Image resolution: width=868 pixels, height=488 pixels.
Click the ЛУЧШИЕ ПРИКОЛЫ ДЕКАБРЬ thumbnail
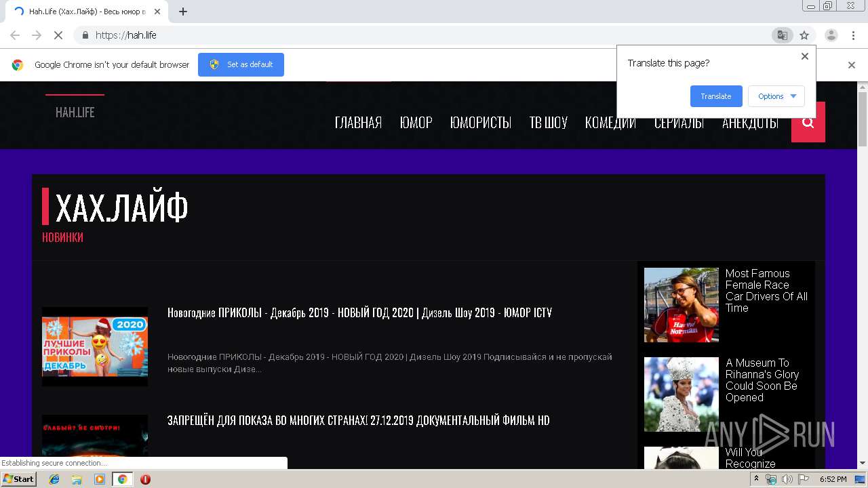[95, 347]
